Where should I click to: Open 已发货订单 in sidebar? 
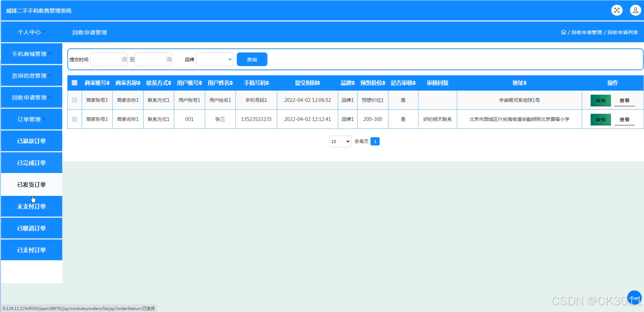click(x=32, y=184)
